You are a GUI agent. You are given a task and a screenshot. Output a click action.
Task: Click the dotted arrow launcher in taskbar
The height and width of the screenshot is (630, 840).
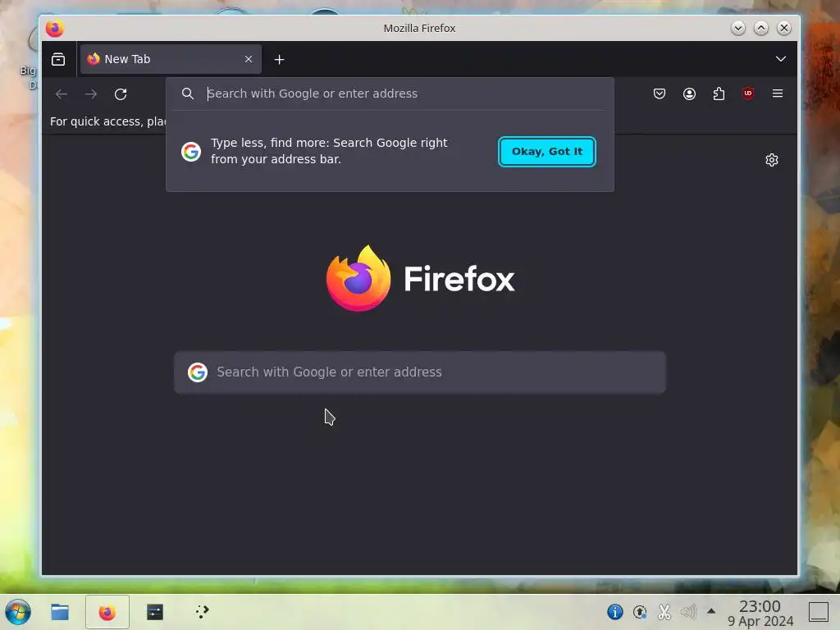[202, 611]
